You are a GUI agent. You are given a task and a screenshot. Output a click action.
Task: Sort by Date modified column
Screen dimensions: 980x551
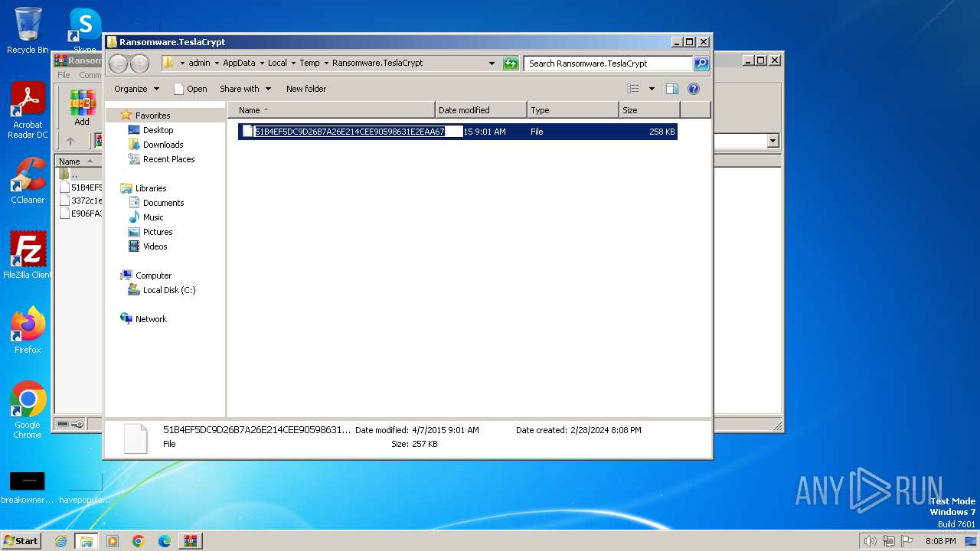pos(481,110)
